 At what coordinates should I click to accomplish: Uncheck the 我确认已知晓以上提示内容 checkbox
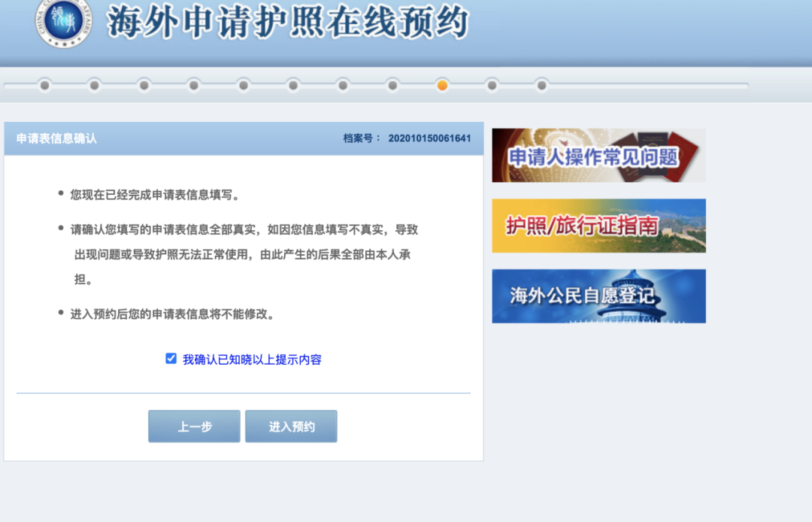(169, 360)
